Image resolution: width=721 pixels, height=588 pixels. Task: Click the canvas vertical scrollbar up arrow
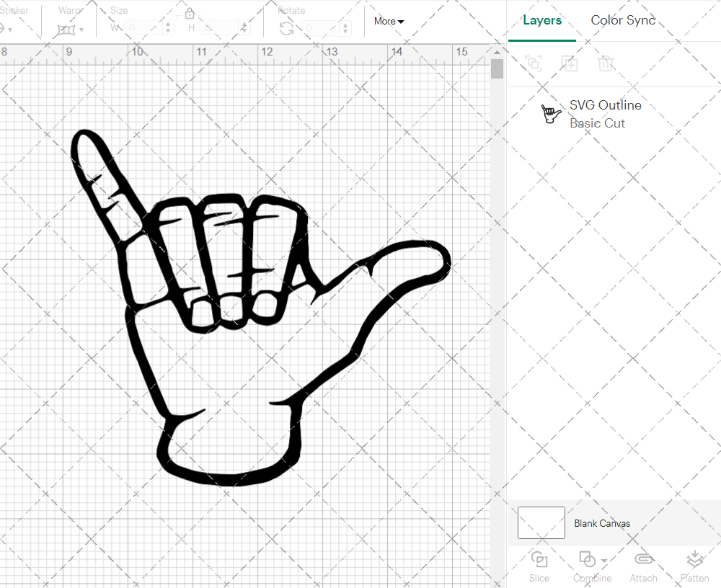point(497,52)
